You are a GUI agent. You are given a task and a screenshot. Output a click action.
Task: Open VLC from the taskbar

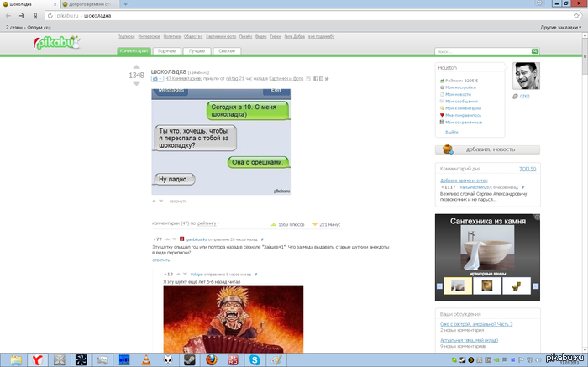[144, 359]
